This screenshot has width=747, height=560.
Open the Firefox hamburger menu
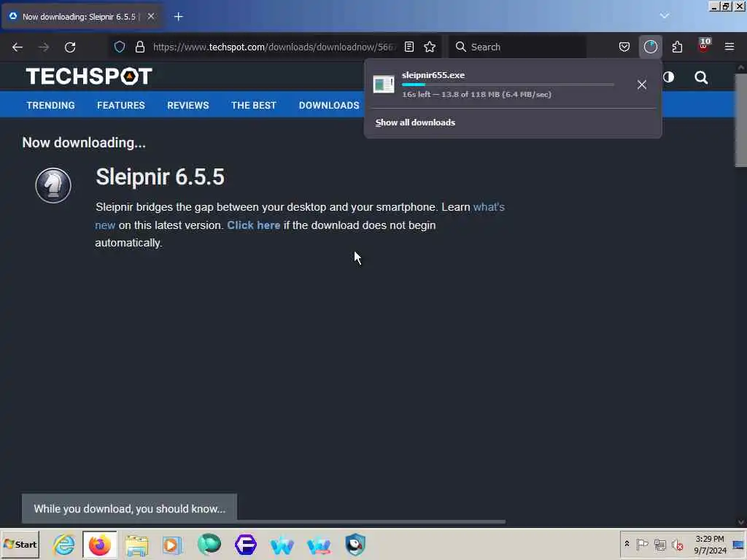pos(729,47)
